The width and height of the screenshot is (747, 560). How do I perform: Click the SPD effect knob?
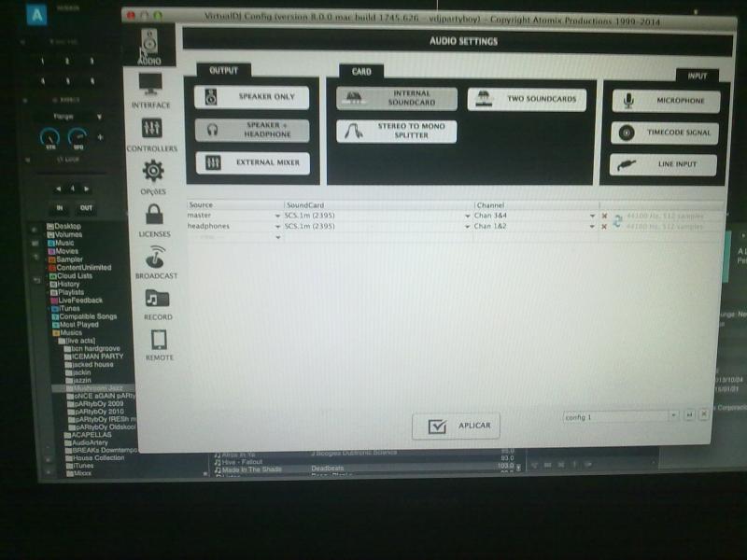[78, 137]
